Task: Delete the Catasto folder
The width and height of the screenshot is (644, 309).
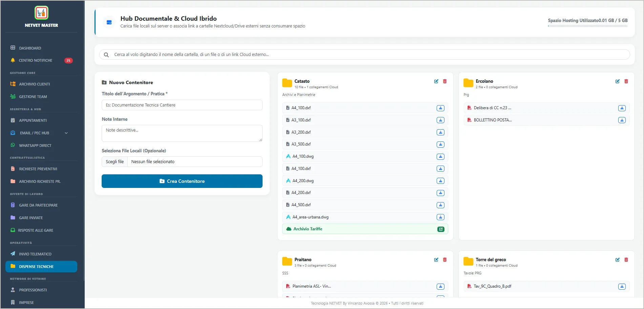Action: click(445, 81)
